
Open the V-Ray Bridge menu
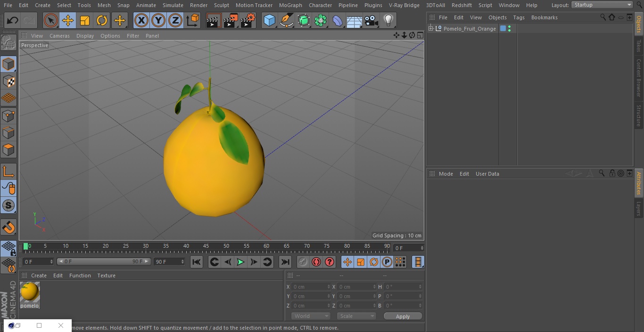[404, 5]
